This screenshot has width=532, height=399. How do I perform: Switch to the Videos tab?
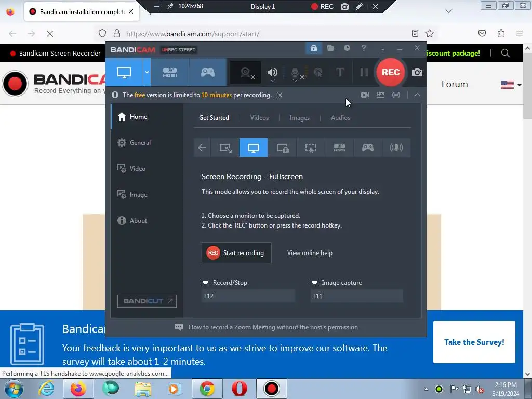259,118
